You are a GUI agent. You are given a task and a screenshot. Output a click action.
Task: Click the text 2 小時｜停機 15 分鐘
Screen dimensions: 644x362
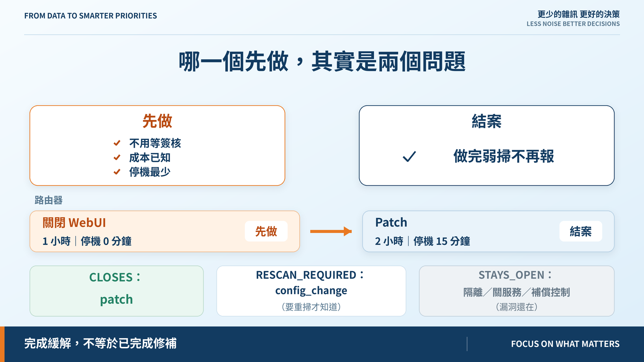(x=423, y=241)
